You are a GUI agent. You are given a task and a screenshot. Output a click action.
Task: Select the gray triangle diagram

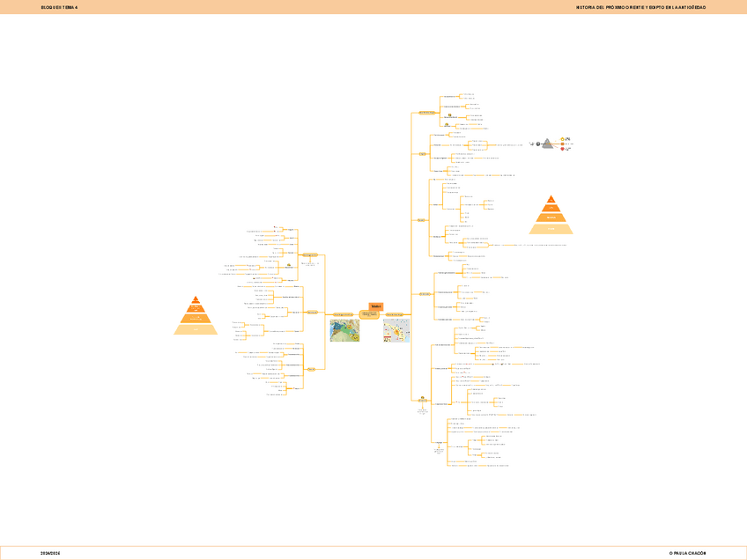(547, 144)
